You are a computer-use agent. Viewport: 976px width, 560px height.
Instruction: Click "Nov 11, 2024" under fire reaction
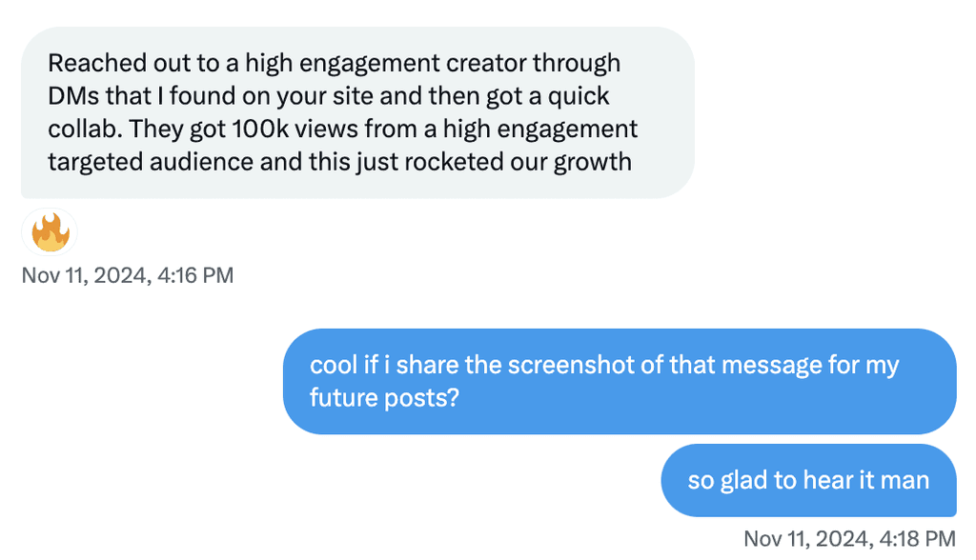pos(87,275)
